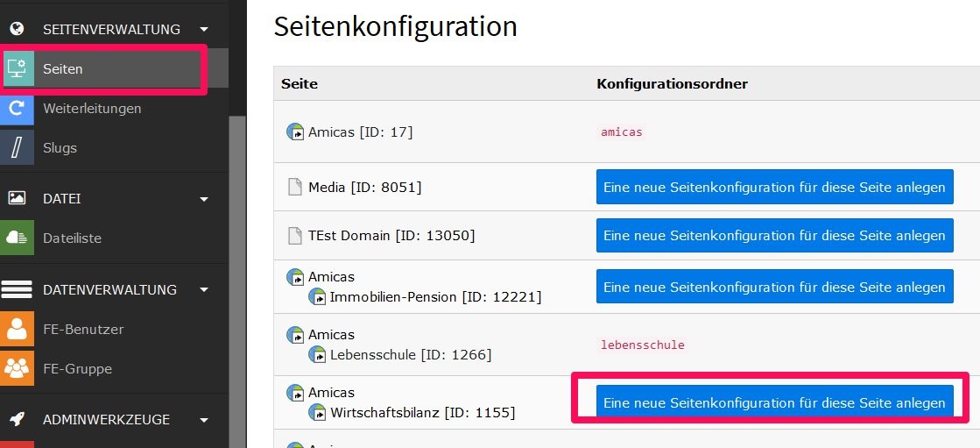Click the FE-Gruppe group icon
Image resolution: width=980 pixels, height=448 pixels.
coord(17,368)
